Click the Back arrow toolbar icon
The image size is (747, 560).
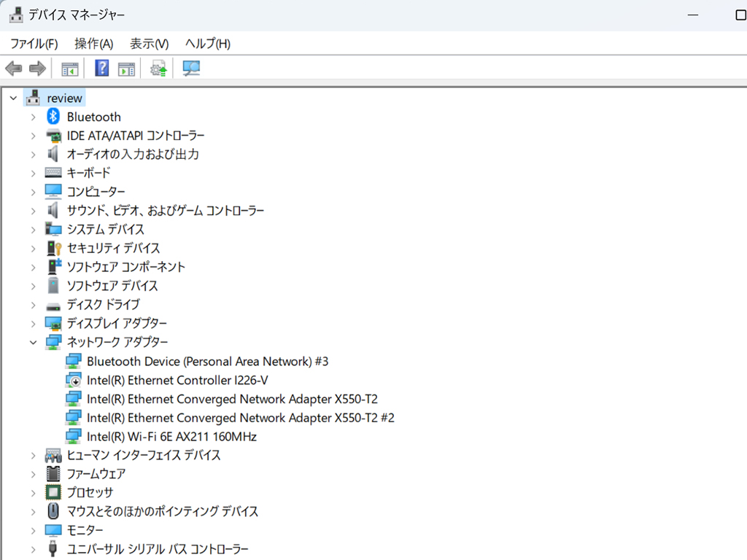coord(14,69)
